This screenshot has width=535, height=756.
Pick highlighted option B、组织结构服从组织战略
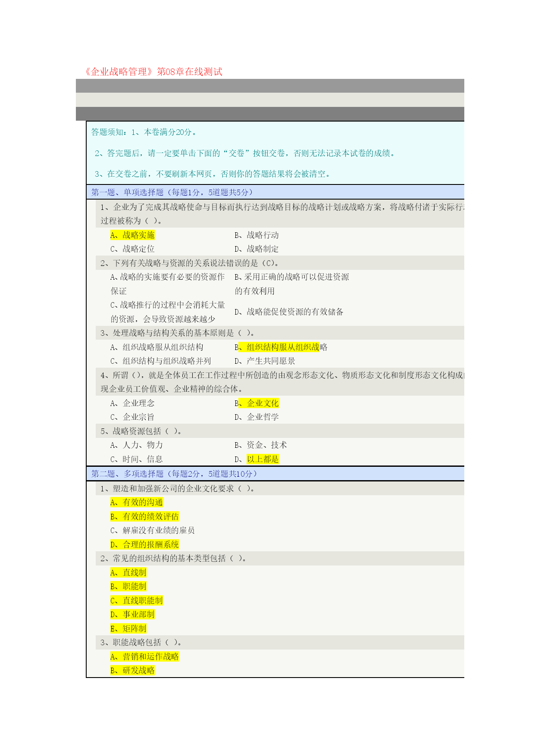click(x=281, y=347)
